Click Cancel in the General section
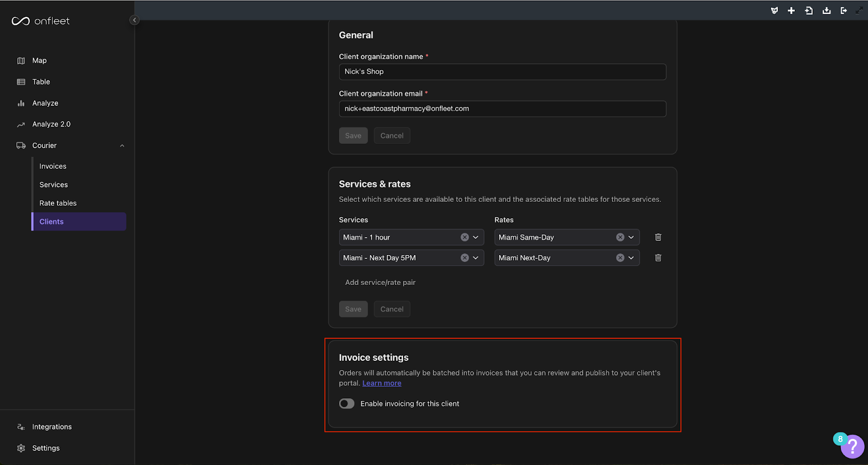 tap(392, 136)
